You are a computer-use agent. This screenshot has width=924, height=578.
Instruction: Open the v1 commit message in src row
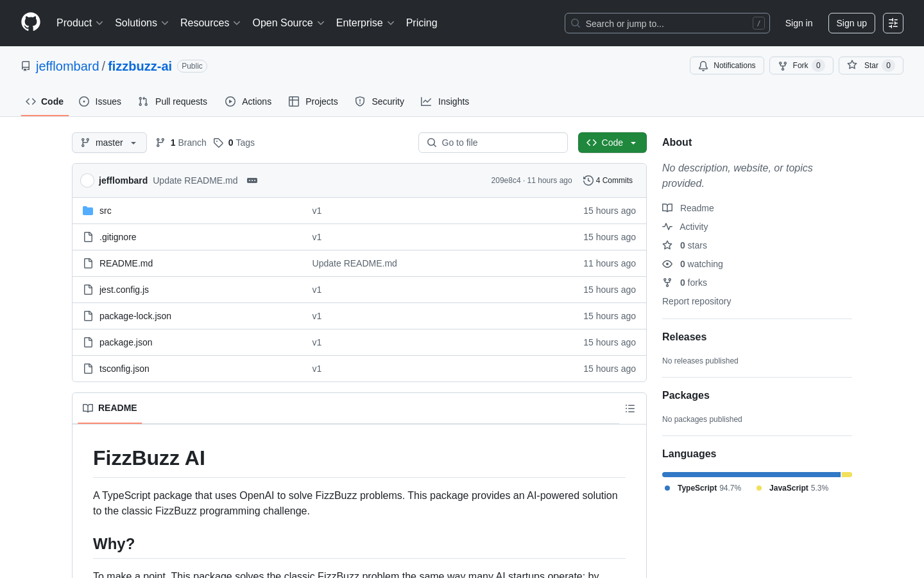pyautogui.click(x=316, y=211)
